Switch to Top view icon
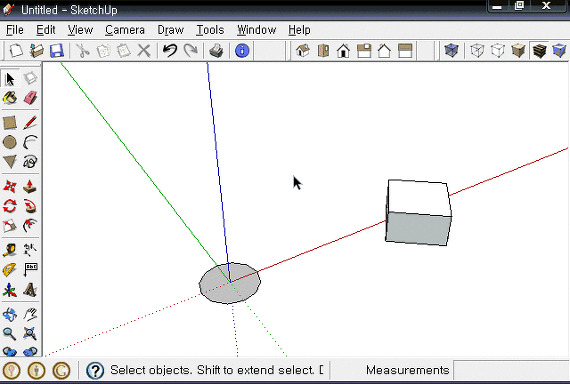This screenshot has height=384, width=570. point(323,51)
